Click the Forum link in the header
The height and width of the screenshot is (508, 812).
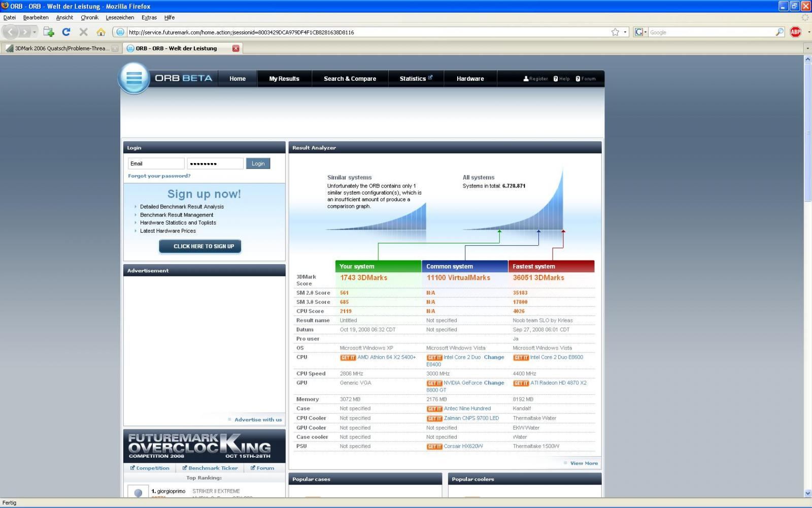tap(586, 79)
